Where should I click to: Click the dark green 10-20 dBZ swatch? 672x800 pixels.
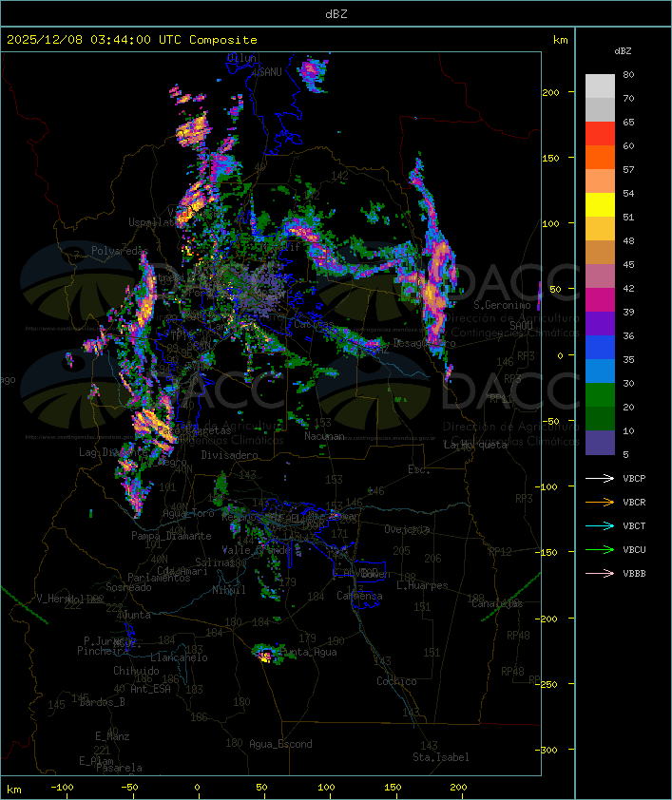[600, 418]
